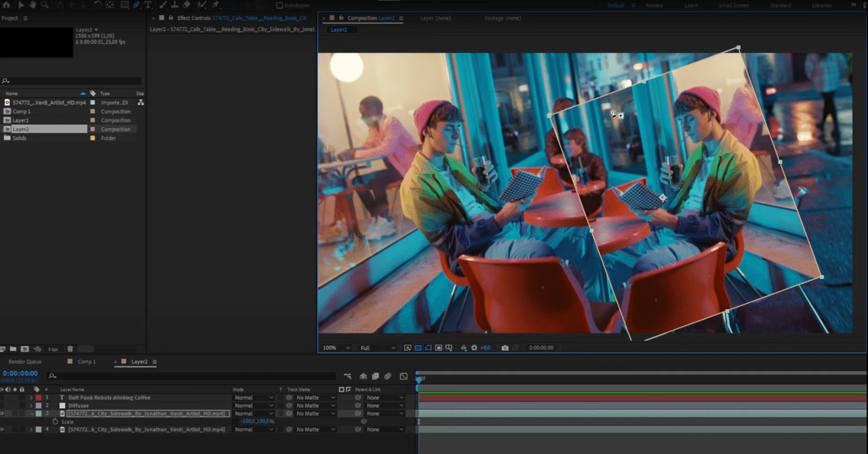Click the blue label swatch of layer 3
The image size is (868, 454).
(x=39, y=413)
